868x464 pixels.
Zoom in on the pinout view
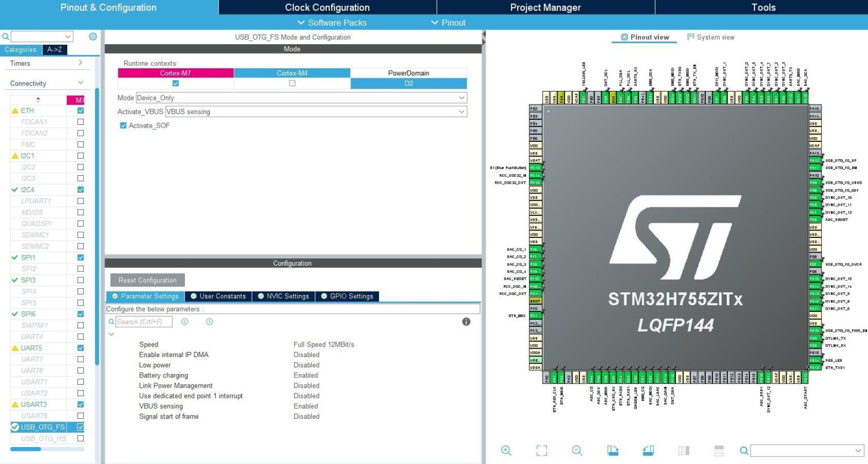point(506,450)
